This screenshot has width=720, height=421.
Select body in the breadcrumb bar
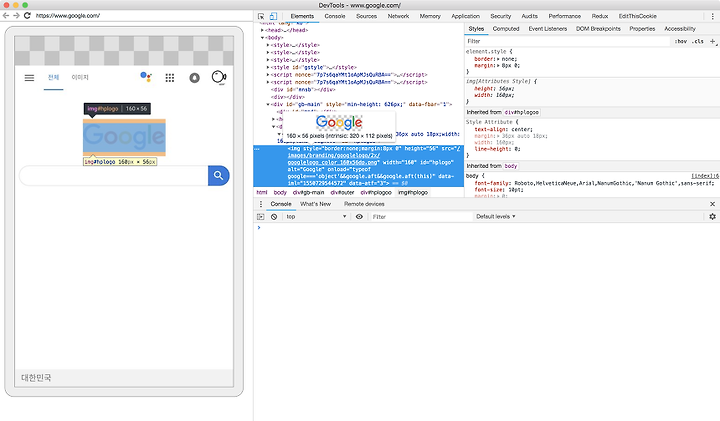coord(280,192)
